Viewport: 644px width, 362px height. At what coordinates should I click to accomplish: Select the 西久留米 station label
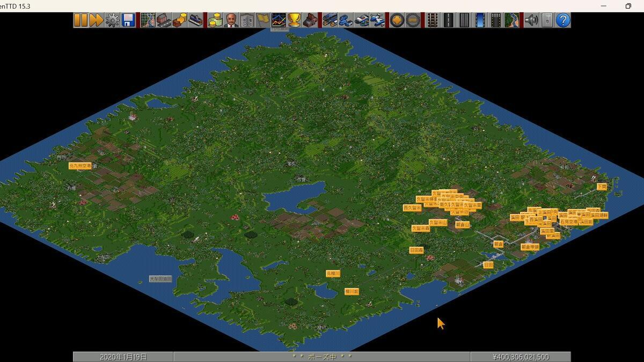[412, 208]
